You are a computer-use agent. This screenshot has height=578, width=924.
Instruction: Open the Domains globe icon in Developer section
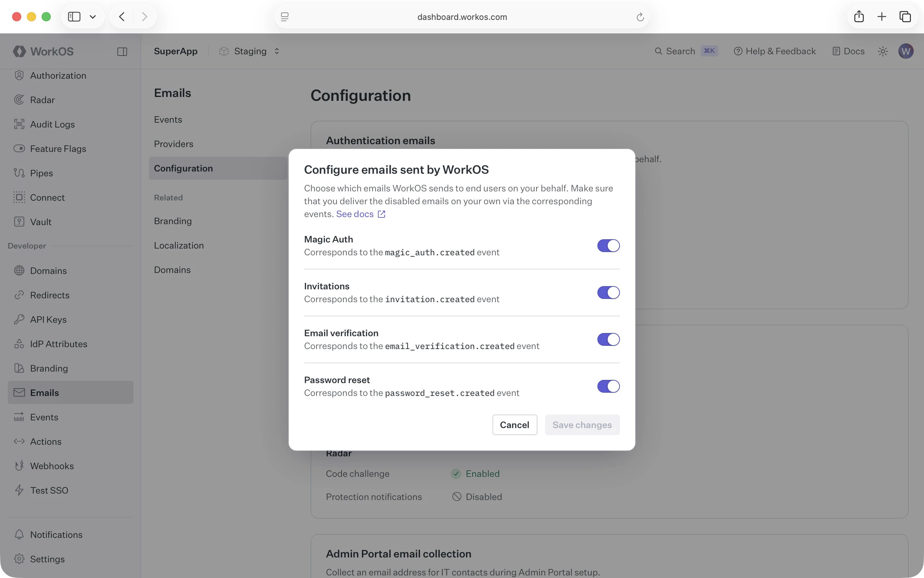point(19,271)
